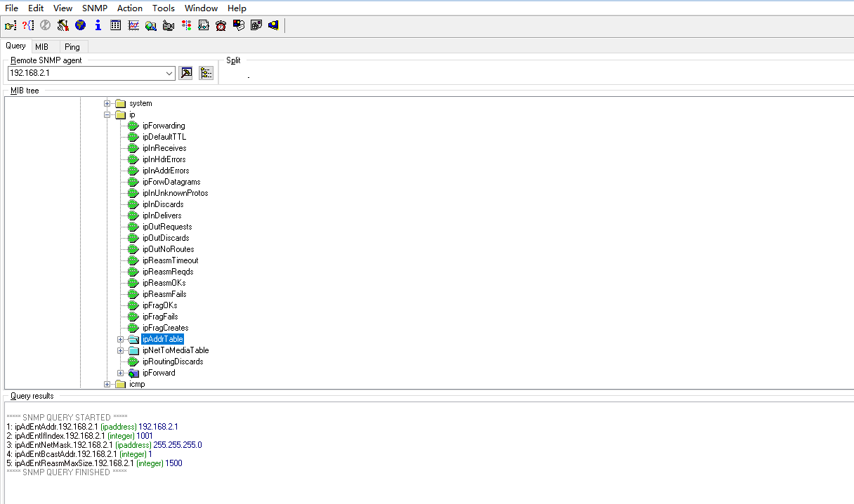Select ipFragFails in the MIB tree
The height and width of the screenshot is (504, 854).
pos(160,317)
